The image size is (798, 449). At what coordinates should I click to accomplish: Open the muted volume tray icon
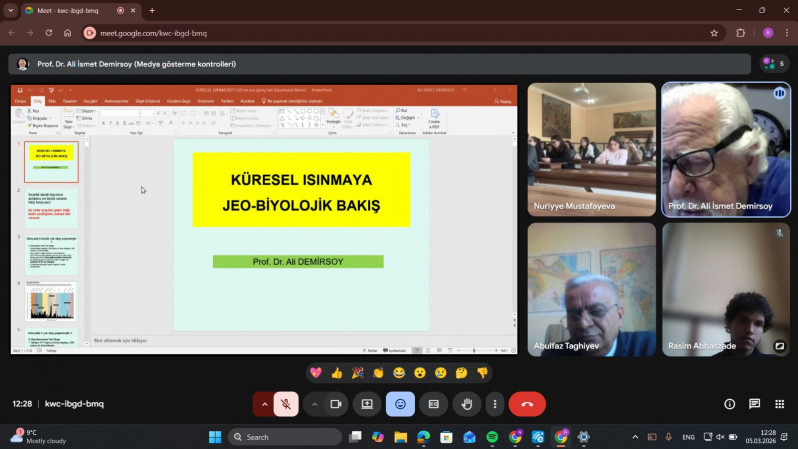(720, 437)
